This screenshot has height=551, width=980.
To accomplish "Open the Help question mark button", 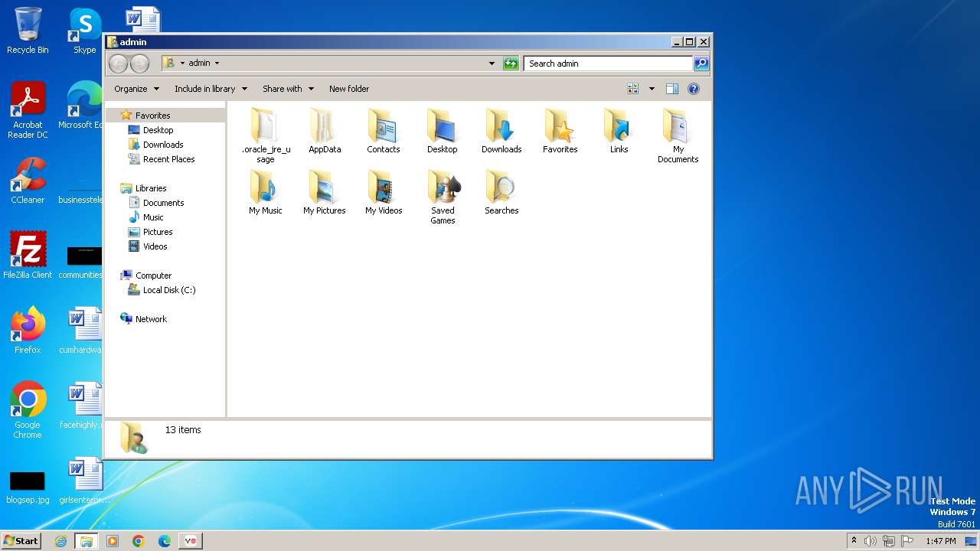I will point(694,89).
